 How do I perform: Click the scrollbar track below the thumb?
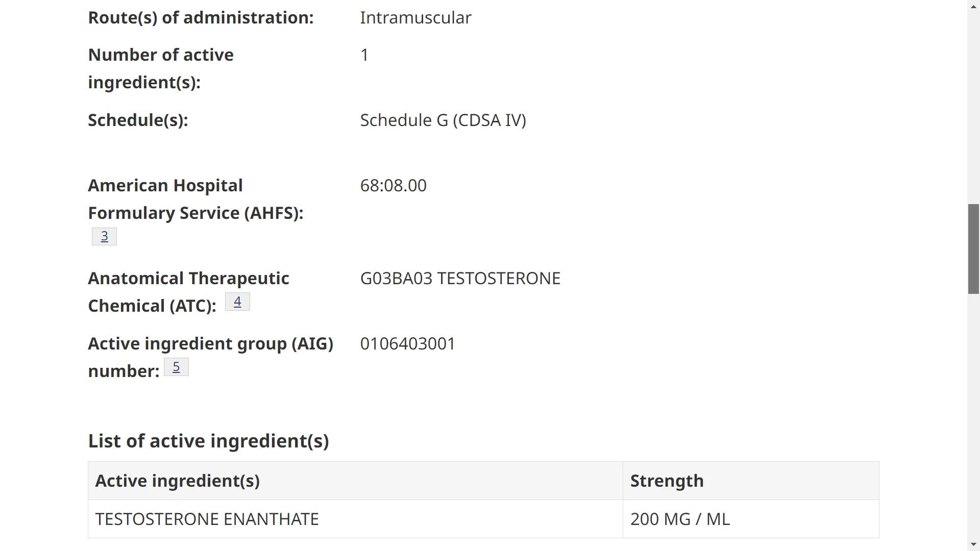point(973,408)
